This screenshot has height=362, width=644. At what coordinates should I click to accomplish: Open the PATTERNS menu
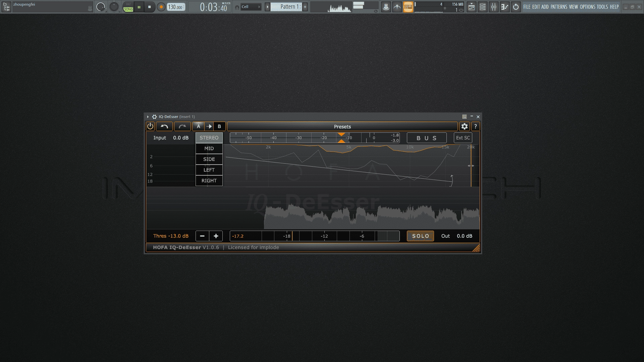(559, 7)
